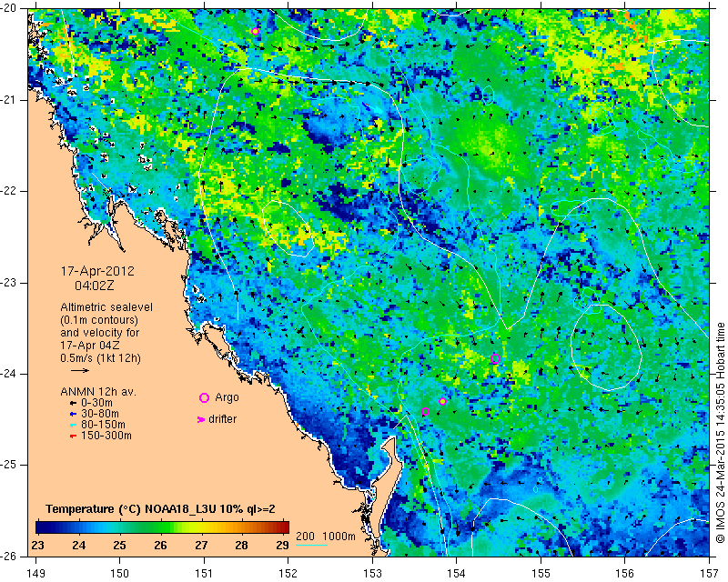Image resolution: width=728 pixels, height=582 pixels.
Task: Click the '30-80m' depth label
Action: (100, 414)
